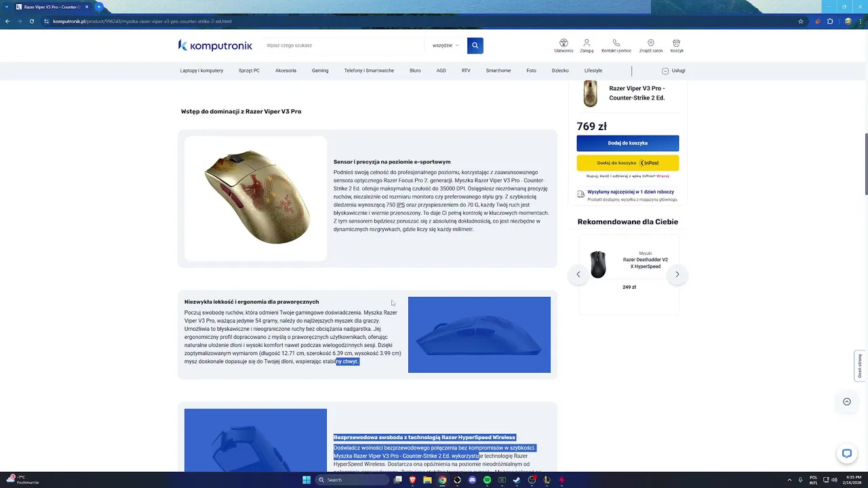Open browser extensions puzzle icon
Screen dimensions: 868x488
[830, 21]
